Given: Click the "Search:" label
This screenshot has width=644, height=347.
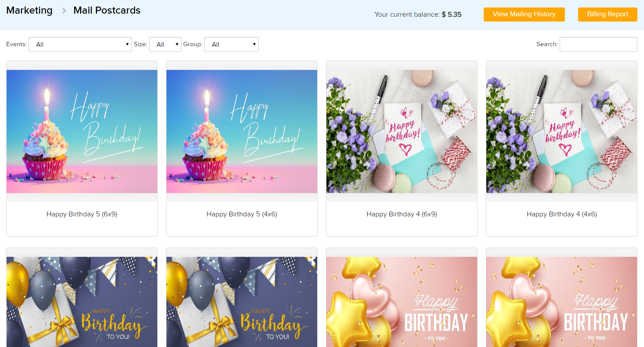Looking at the screenshot, I should point(547,44).
